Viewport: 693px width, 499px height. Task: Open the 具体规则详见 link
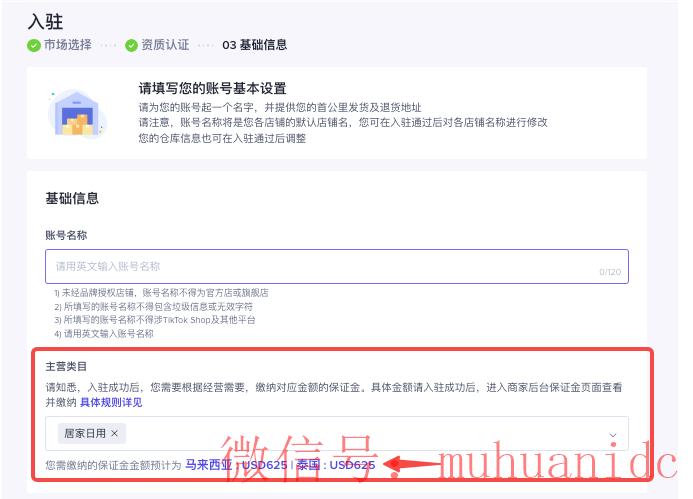(111, 402)
